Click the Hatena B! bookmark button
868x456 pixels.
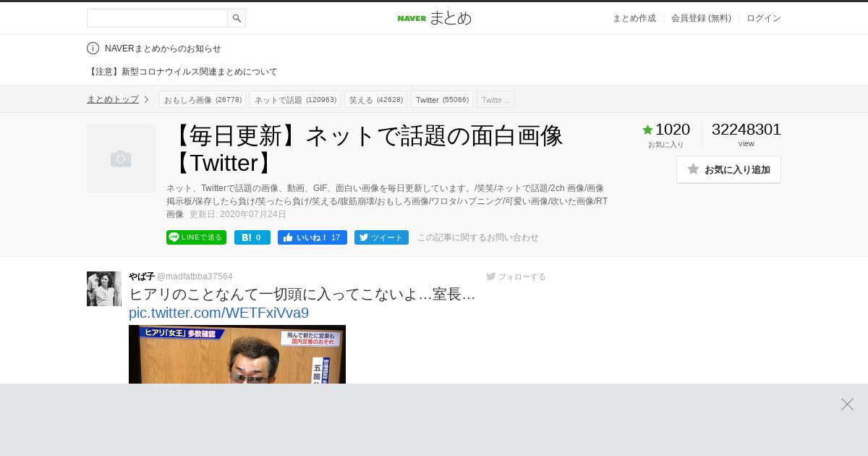(252, 237)
